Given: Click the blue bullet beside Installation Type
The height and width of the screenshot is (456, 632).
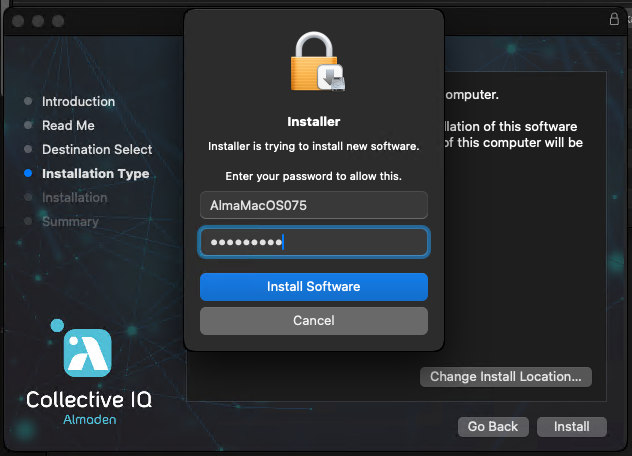Looking at the screenshot, I should point(28,174).
